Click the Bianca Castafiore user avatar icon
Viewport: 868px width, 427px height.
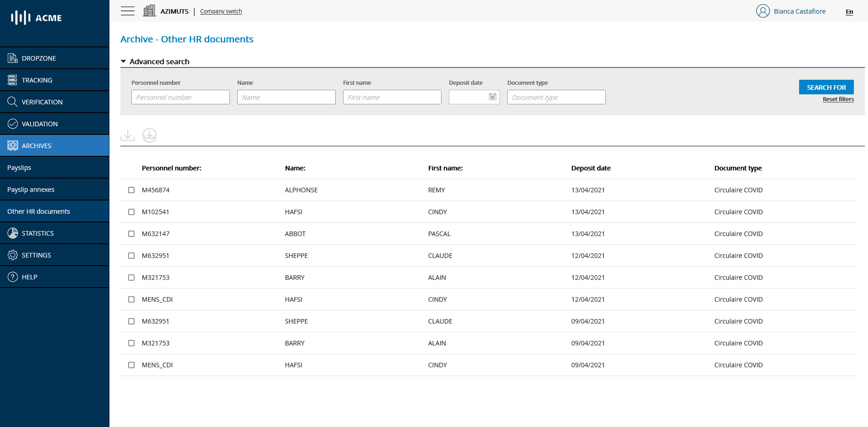tap(763, 11)
